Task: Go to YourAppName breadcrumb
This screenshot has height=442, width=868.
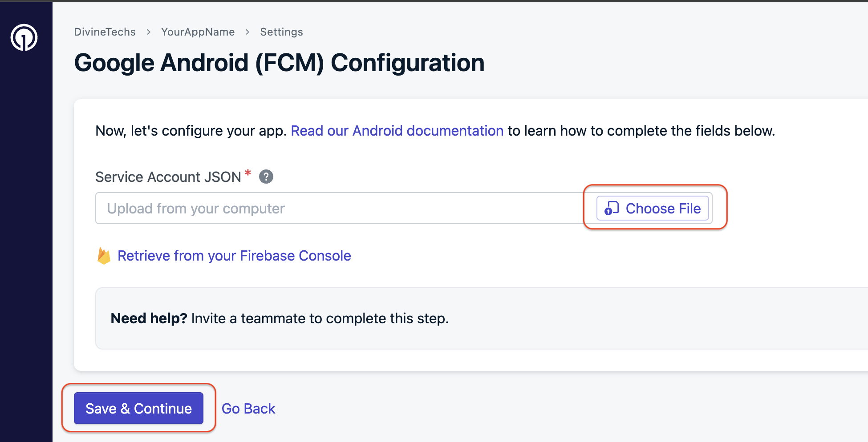Action: tap(198, 32)
